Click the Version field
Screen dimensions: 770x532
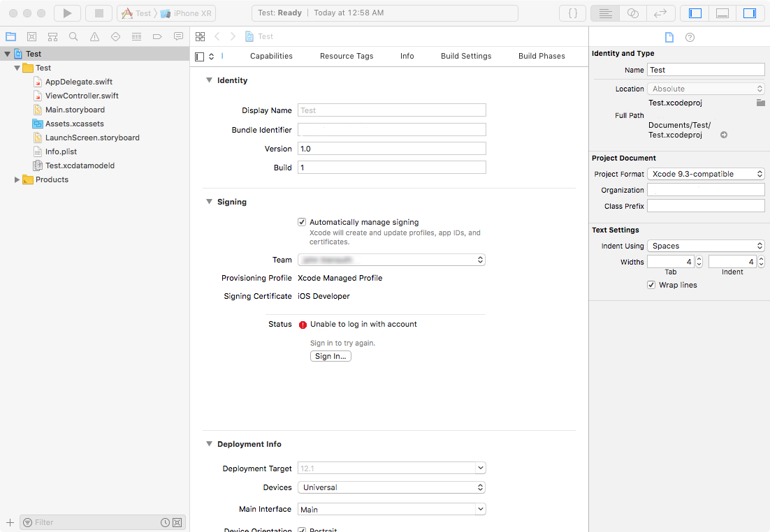[x=392, y=148]
